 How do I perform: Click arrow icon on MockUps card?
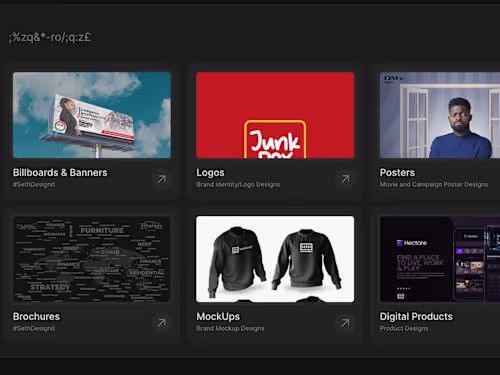point(345,323)
